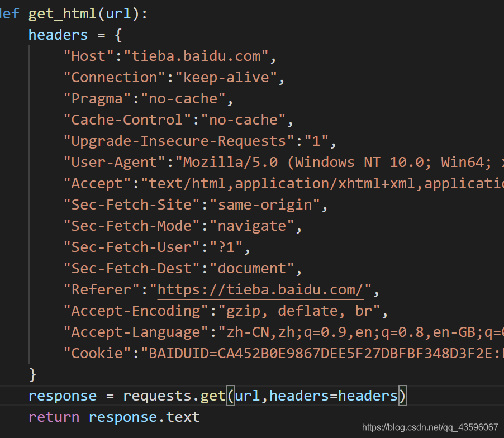Click the "Cookie" key
504x438 pixels.
tap(97, 353)
